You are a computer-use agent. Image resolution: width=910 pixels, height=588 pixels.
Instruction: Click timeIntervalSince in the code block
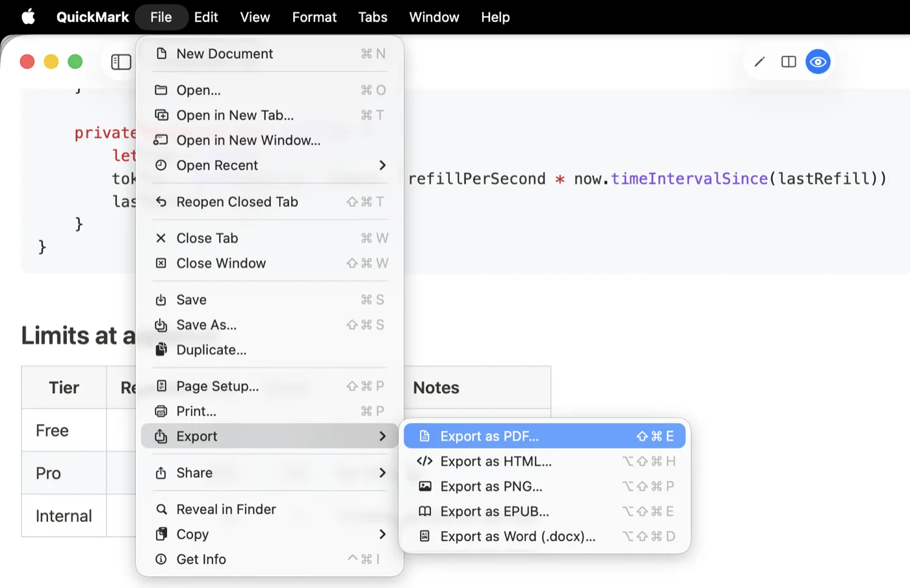(689, 179)
